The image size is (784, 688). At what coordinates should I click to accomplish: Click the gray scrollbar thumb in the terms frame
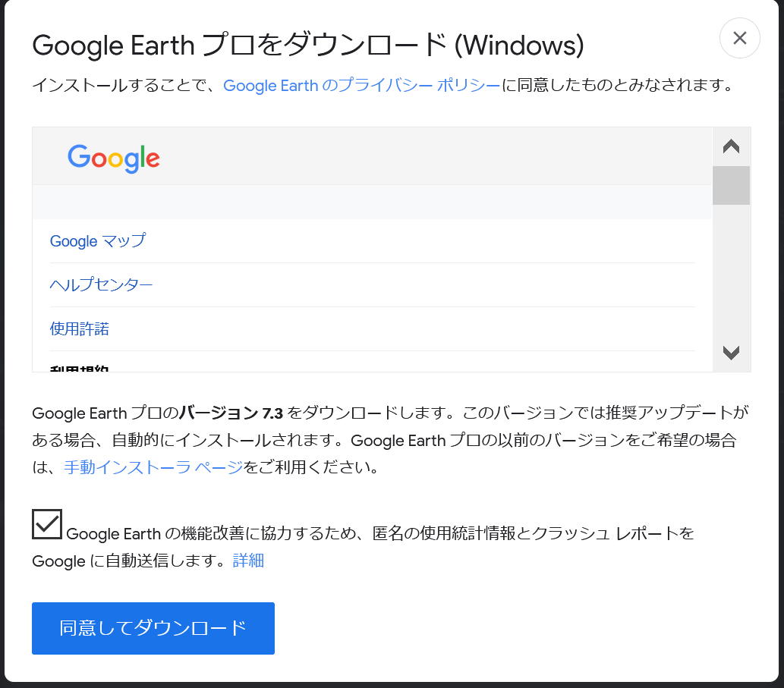(x=731, y=185)
